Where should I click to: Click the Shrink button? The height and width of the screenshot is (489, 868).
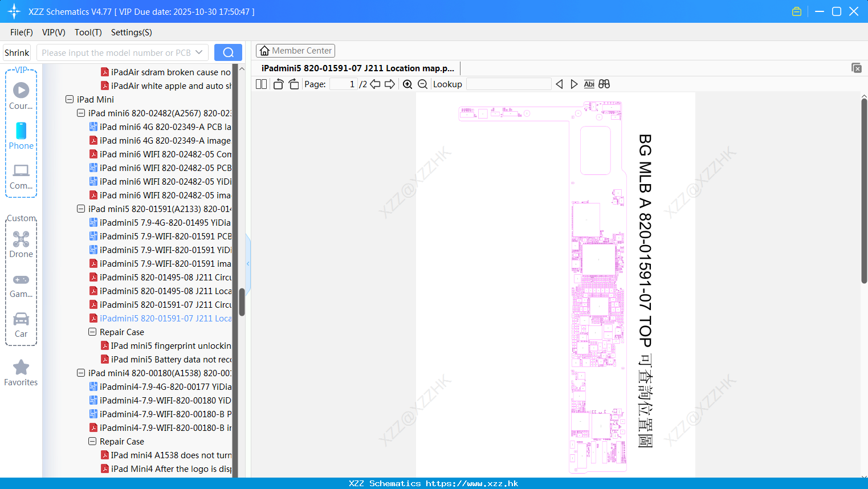click(x=17, y=52)
